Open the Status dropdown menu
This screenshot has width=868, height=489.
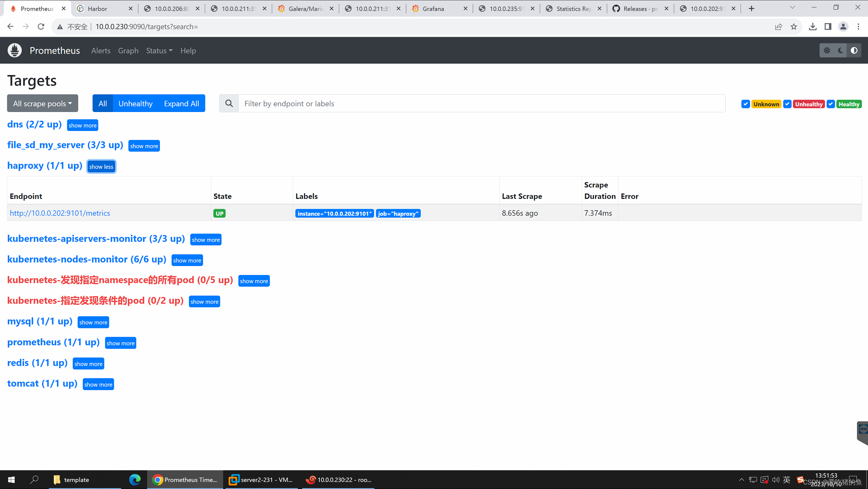[x=159, y=51]
